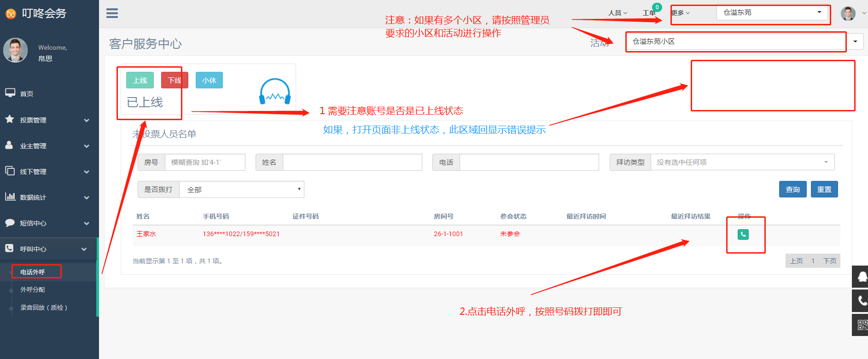This screenshot has width=868, height=359.
Task: Click the blue headset icon
Action: pyautogui.click(x=275, y=91)
